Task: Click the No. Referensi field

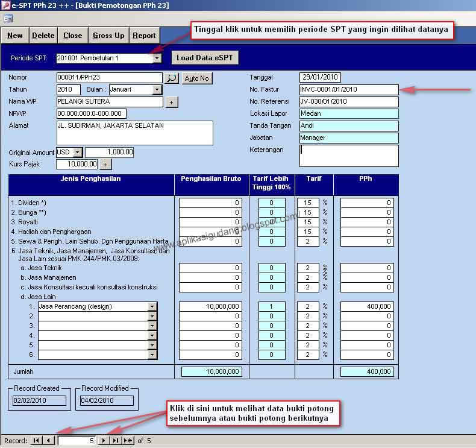Action: [349, 101]
